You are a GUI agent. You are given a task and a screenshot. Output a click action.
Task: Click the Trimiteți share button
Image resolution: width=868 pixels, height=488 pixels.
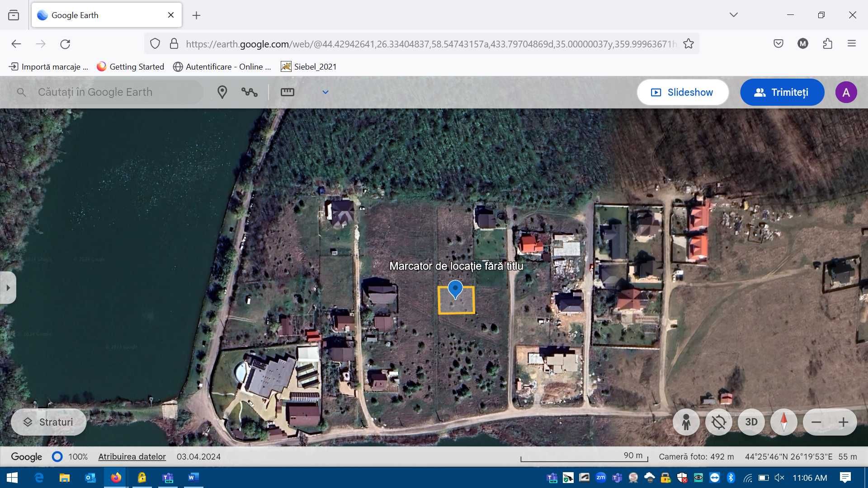[782, 92]
